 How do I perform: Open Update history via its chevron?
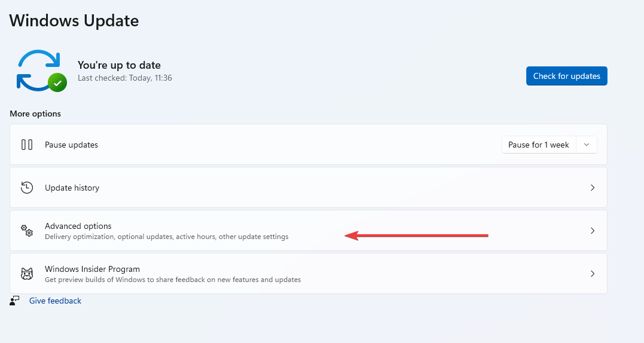click(x=592, y=188)
